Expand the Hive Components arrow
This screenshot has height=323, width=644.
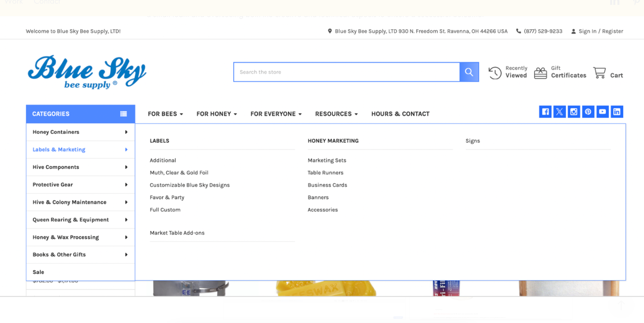[x=126, y=167]
